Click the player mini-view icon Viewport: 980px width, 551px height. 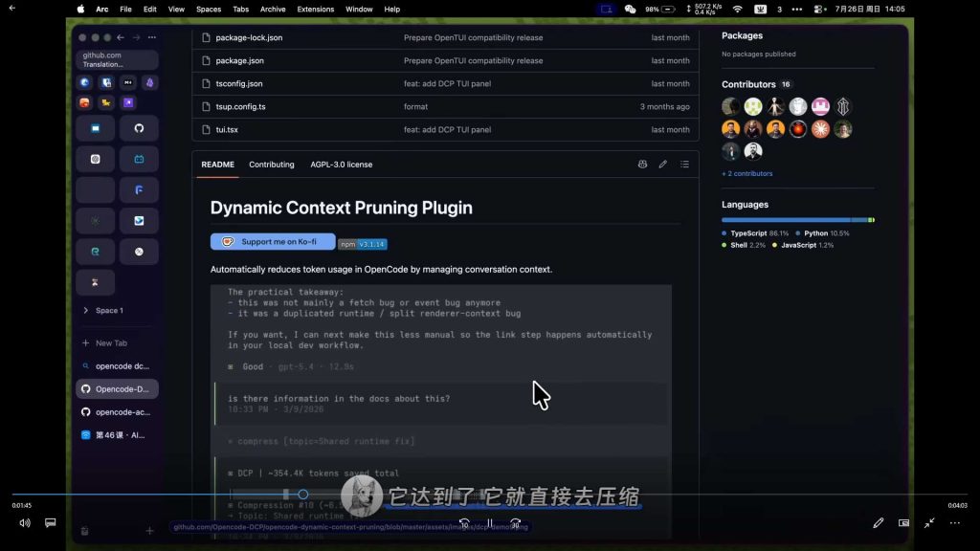(x=903, y=523)
